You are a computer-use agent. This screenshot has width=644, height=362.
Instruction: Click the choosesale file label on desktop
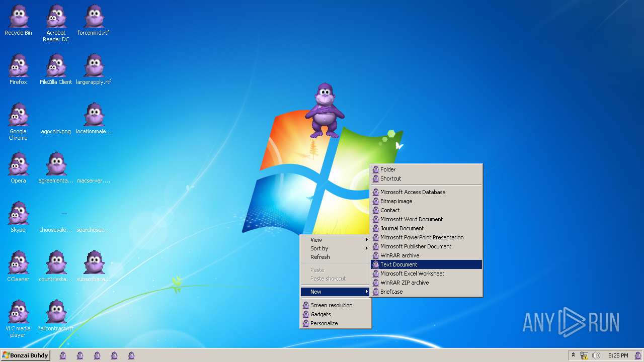coord(56,230)
